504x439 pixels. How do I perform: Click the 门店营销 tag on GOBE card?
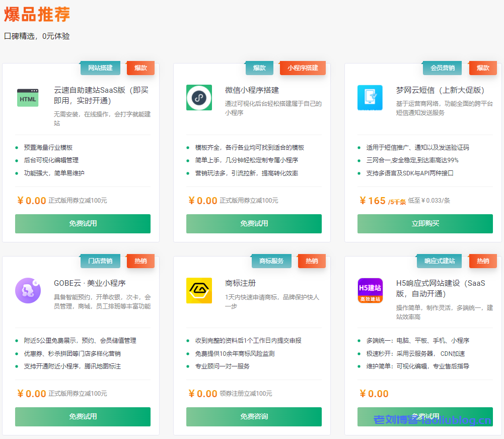click(x=100, y=261)
